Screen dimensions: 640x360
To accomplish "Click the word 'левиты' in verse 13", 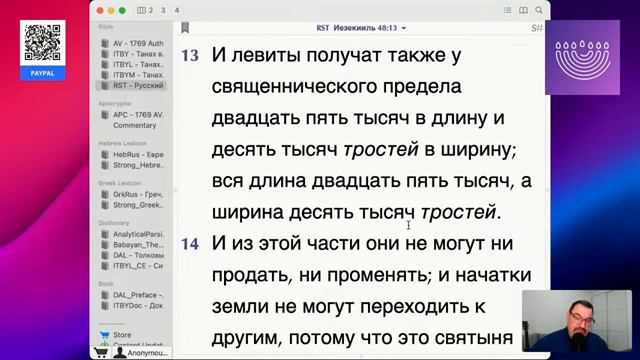I will coord(266,56).
